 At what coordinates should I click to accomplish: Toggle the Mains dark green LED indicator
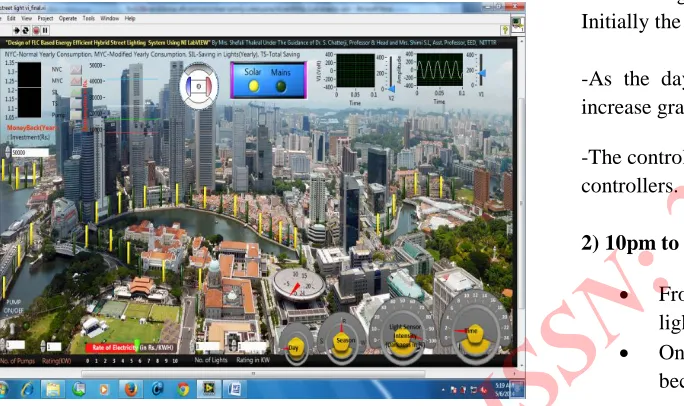point(281,86)
